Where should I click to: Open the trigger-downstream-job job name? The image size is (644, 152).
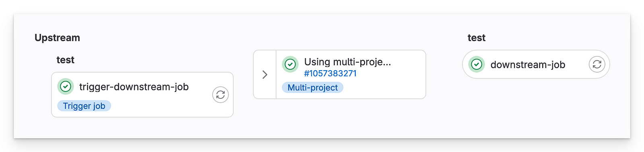pyautogui.click(x=134, y=87)
